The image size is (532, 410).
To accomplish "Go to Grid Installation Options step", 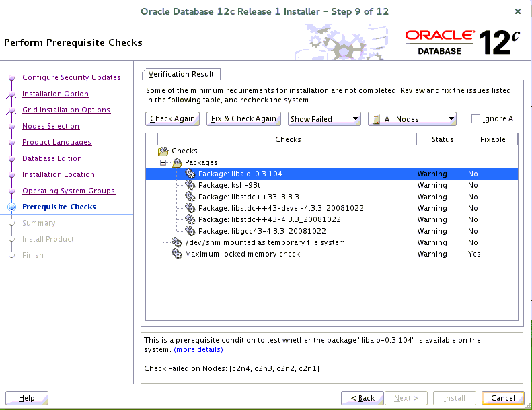I will [x=67, y=110].
